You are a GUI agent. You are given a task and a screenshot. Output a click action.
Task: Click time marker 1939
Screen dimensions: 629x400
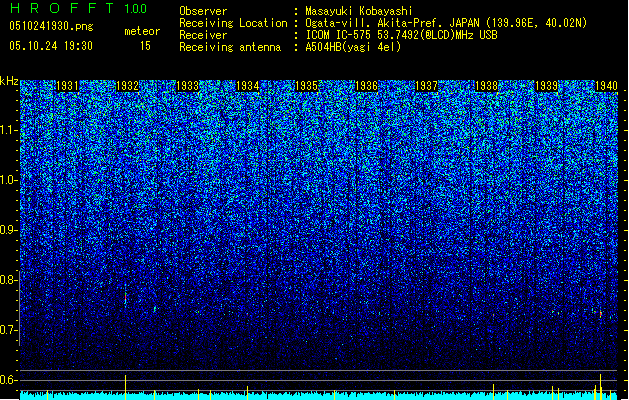click(x=546, y=86)
